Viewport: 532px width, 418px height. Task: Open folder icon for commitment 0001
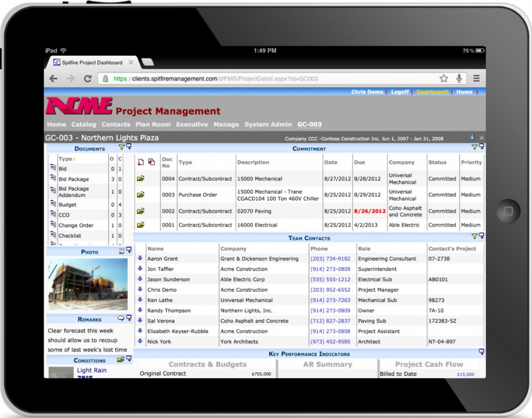click(140, 224)
